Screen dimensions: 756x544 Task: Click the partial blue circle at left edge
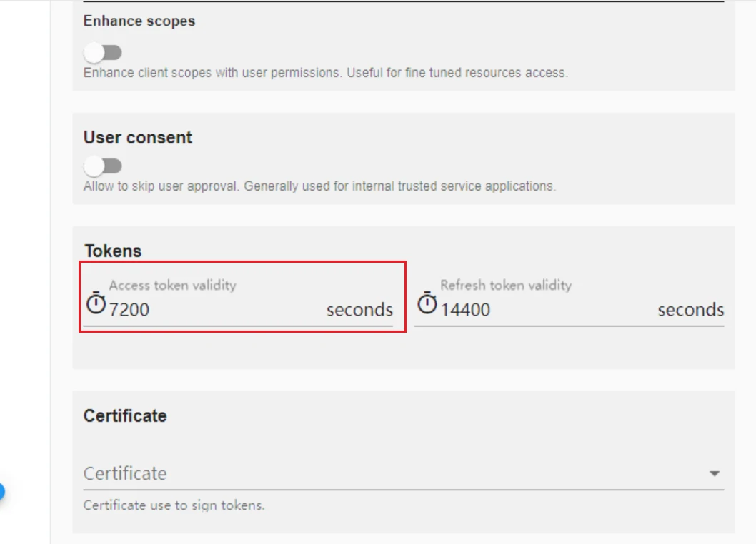[x=2, y=492]
